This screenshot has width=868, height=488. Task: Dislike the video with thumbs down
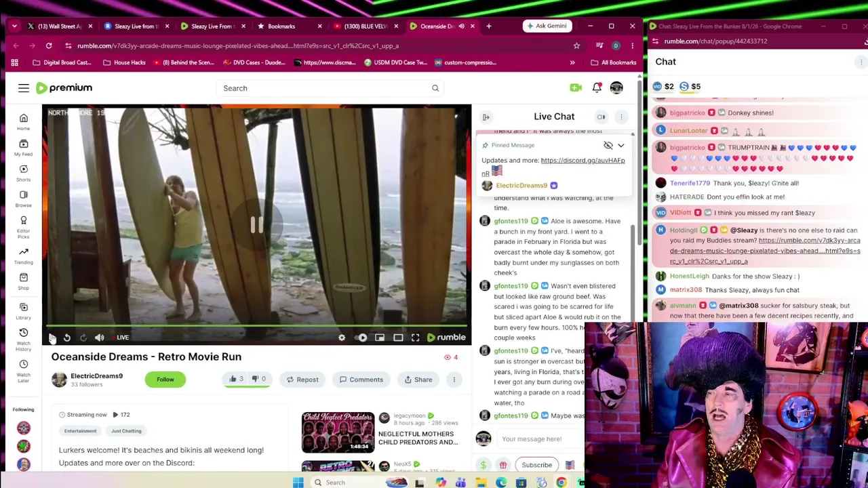[x=259, y=380]
